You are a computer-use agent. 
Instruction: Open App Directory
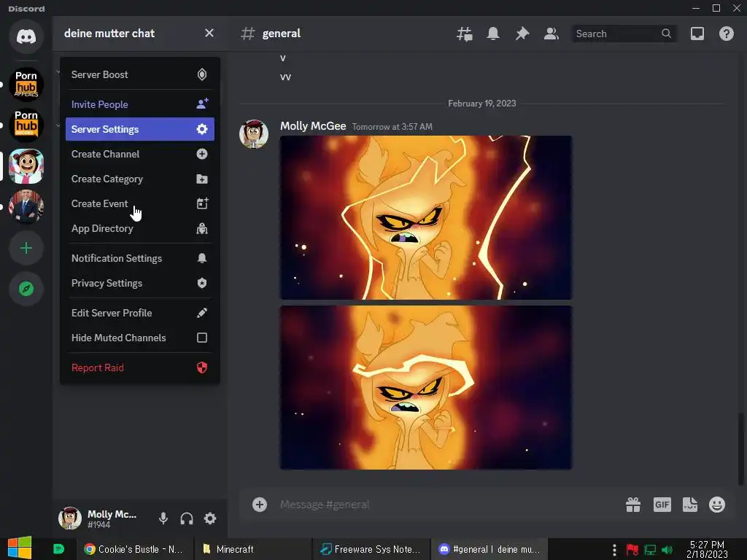pyautogui.click(x=139, y=228)
